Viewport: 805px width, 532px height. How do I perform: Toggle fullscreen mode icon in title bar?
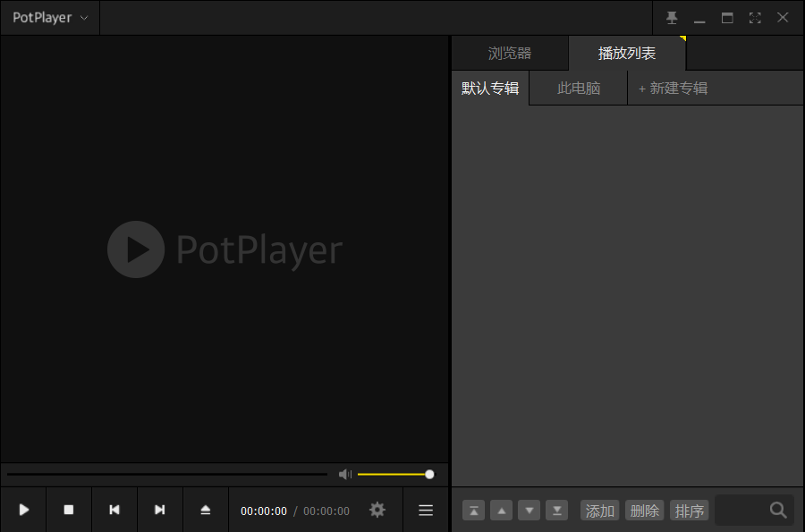click(754, 17)
